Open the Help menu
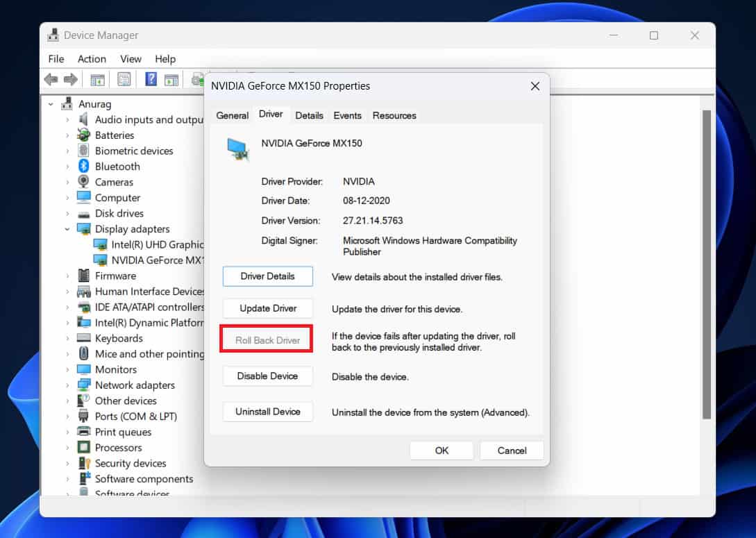This screenshot has width=756, height=538. (165, 59)
